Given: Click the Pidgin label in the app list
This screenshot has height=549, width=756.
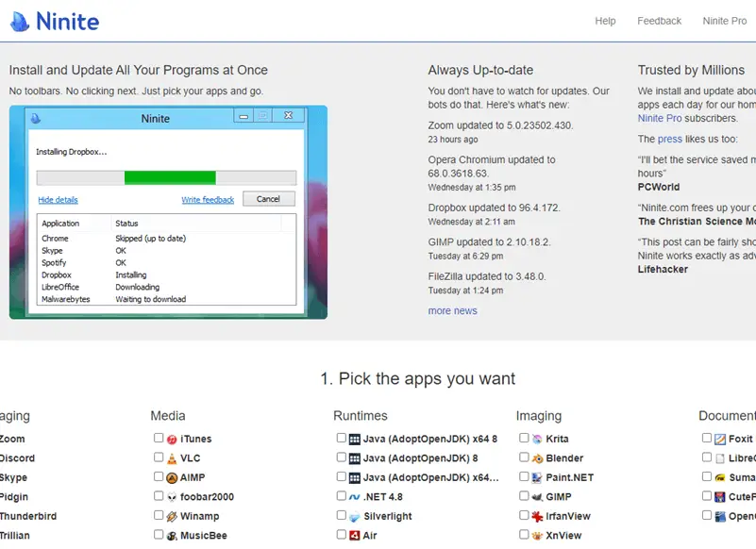Looking at the screenshot, I should pyautogui.click(x=14, y=497).
